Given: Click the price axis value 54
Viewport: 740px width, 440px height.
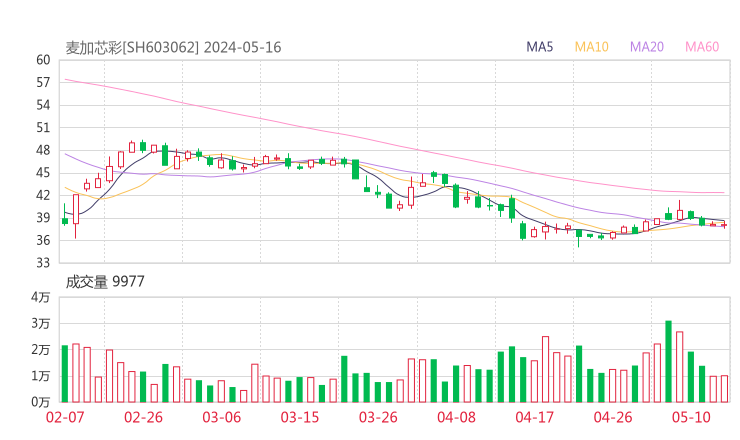Looking at the screenshot, I should (x=43, y=105).
